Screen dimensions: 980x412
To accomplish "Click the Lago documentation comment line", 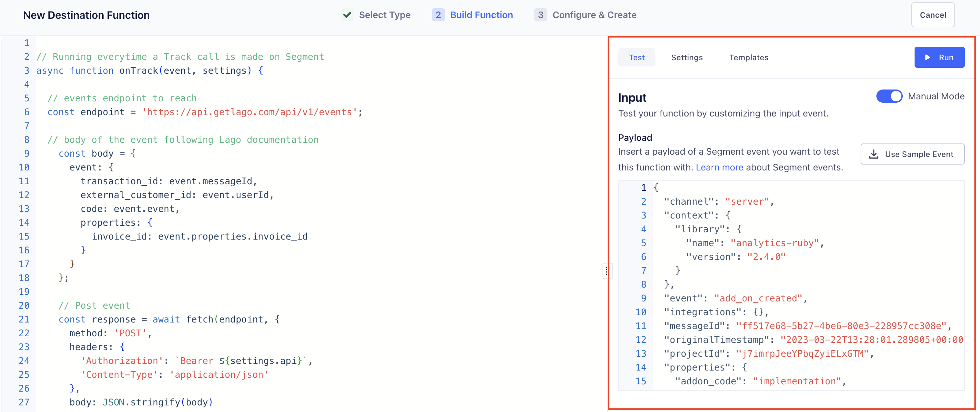I will (183, 140).
